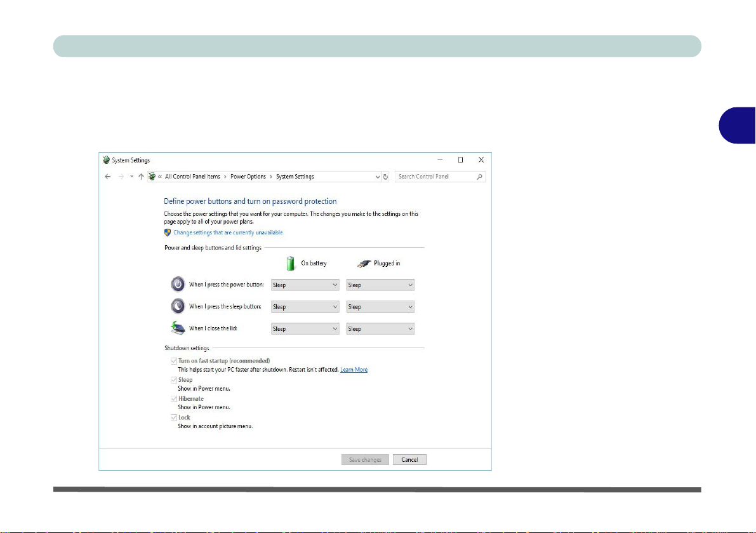Open power button On battery dropdown
Screen dimensions: 756x533
(305, 285)
